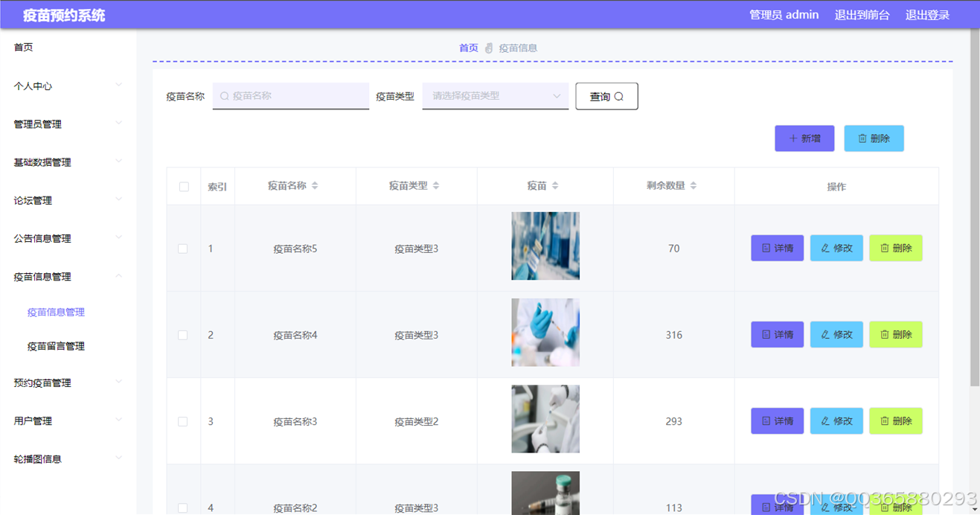The height and width of the screenshot is (515, 980).
Task: Expand the 预约疫苗管理 sidebar menu
Action: tap(68, 383)
